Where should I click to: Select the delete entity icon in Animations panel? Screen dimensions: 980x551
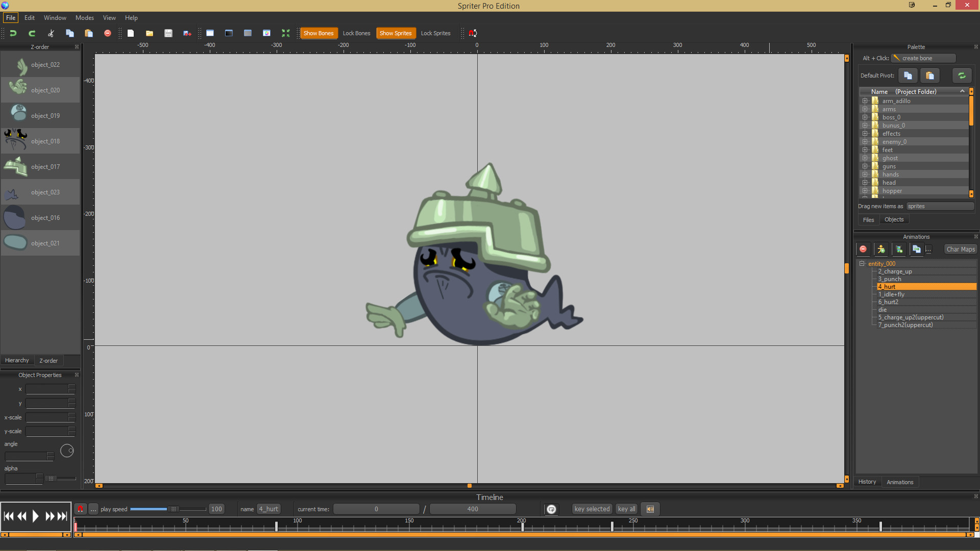click(x=863, y=249)
